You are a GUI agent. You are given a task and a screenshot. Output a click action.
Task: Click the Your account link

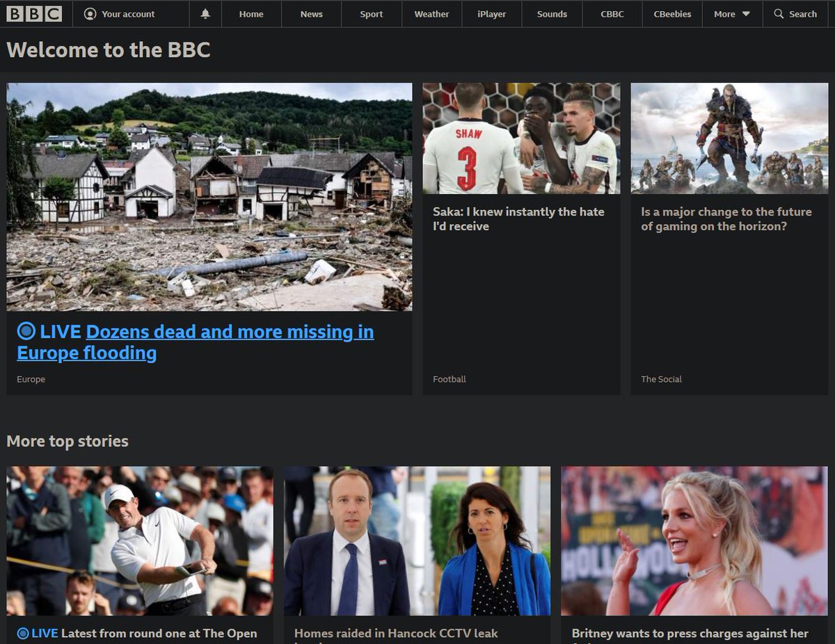point(128,14)
